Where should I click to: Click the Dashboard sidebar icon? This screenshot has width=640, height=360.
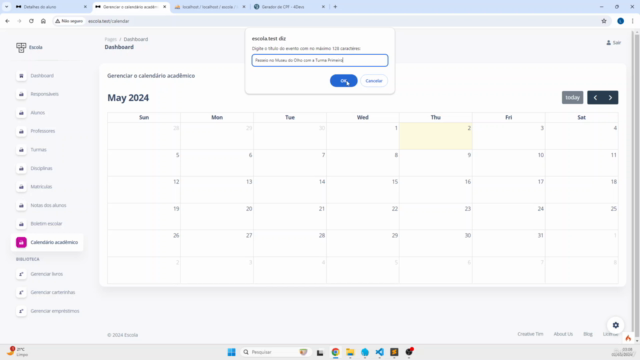pyautogui.click(x=21, y=76)
